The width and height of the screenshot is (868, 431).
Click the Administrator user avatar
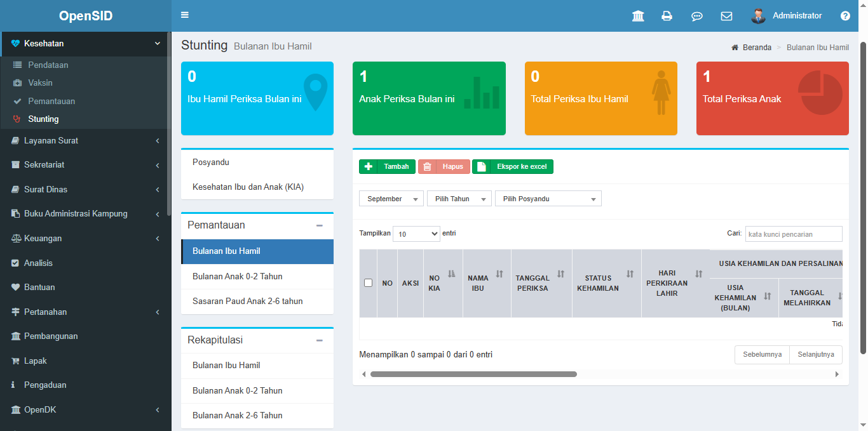pos(758,16)
